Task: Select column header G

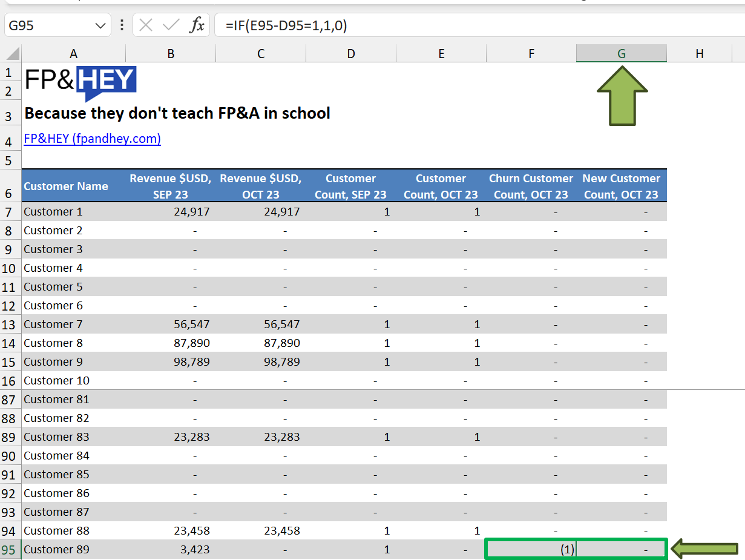Action: click(x=622, y=53)
